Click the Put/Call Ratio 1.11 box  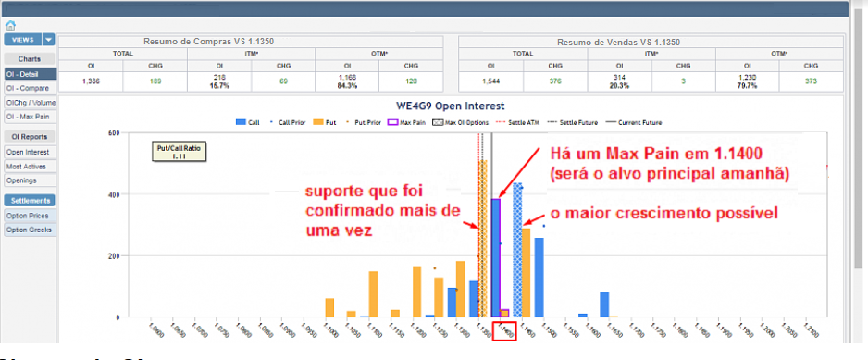[x=180, y=152]
